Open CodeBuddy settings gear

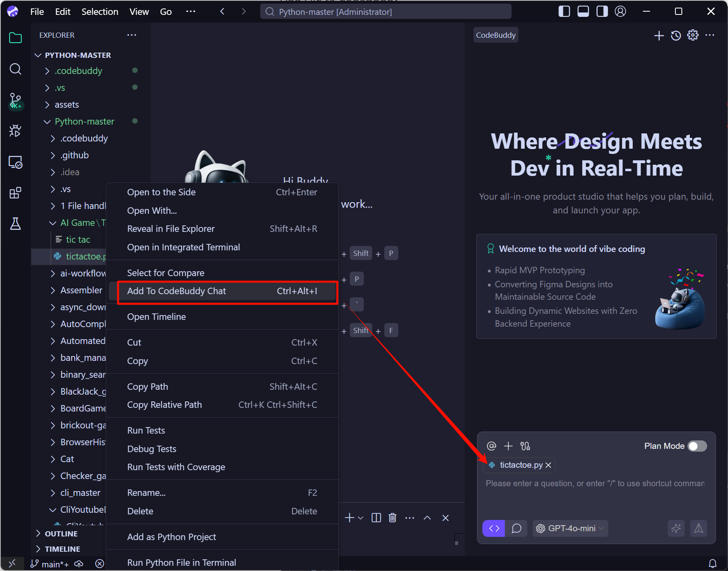pyautogui.click(x=693, y=35)
